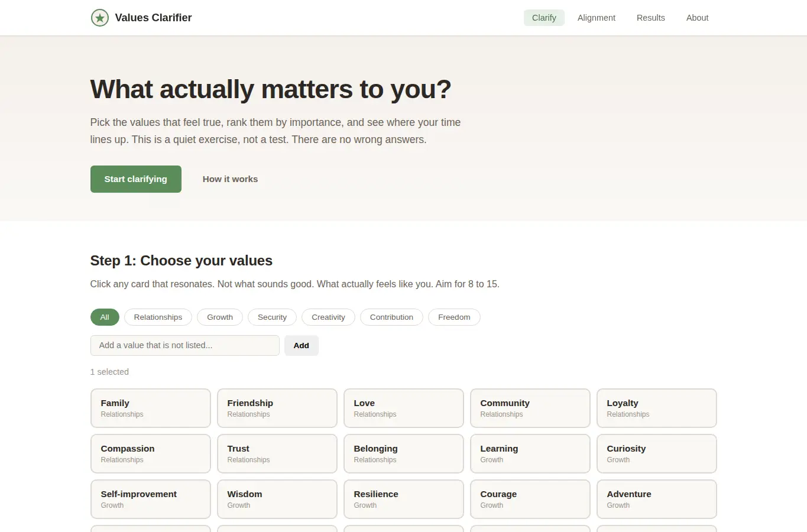Select the Self-improvement value card

(151, 499)
